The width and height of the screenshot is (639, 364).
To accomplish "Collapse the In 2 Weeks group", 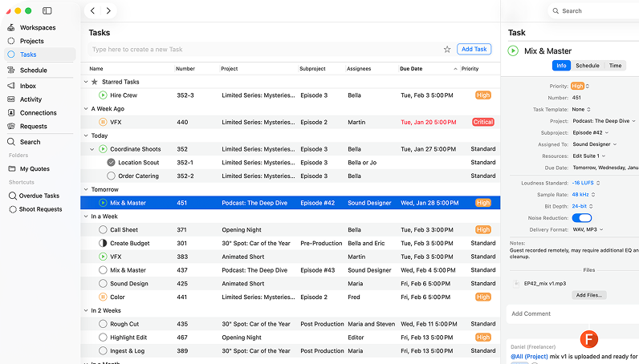I will point(86,310).
